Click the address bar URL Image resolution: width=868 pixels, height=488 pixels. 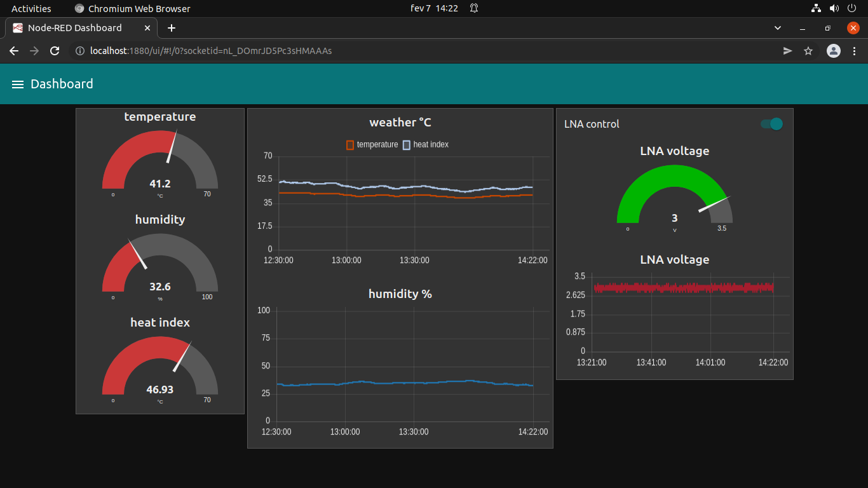[211, 51]
